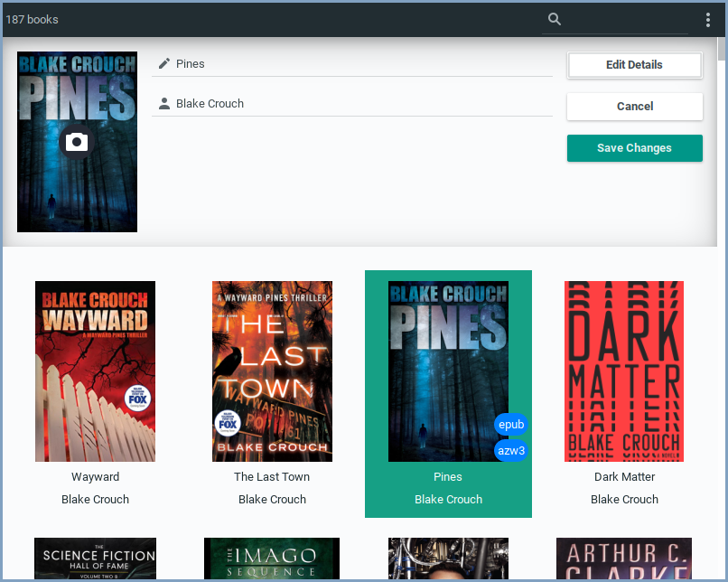728x582 pixels.
Task: Click the Wayward title text
Action: (x=95, y=476)
